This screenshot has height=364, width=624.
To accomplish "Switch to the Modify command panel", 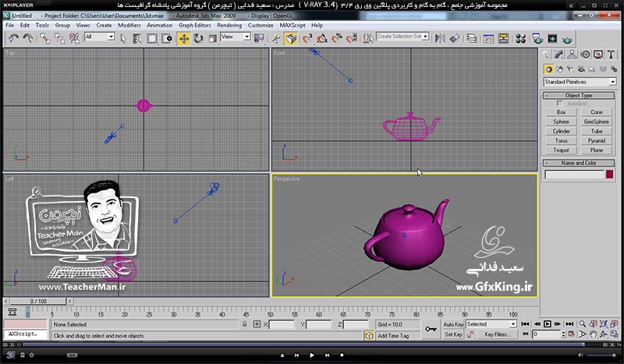I will click(x=559, y=55).
